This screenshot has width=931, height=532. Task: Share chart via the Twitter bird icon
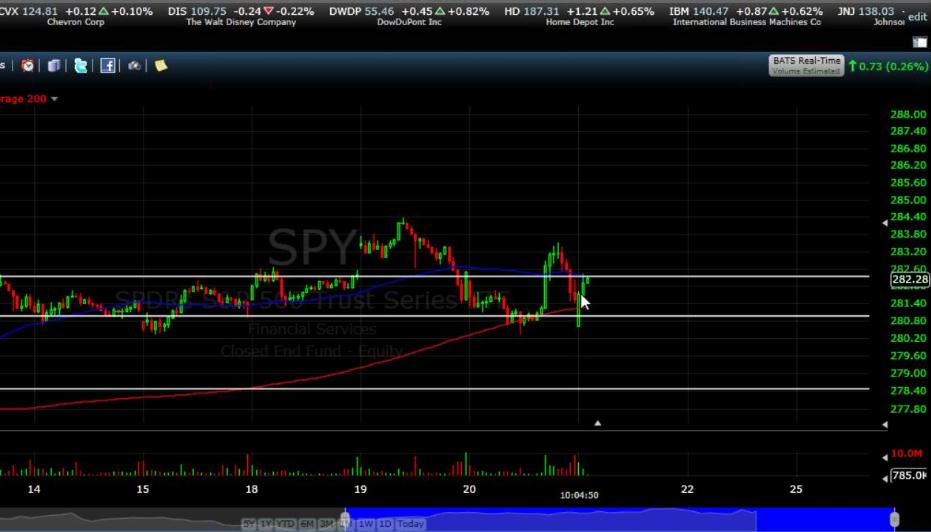(x=81, y=65)
